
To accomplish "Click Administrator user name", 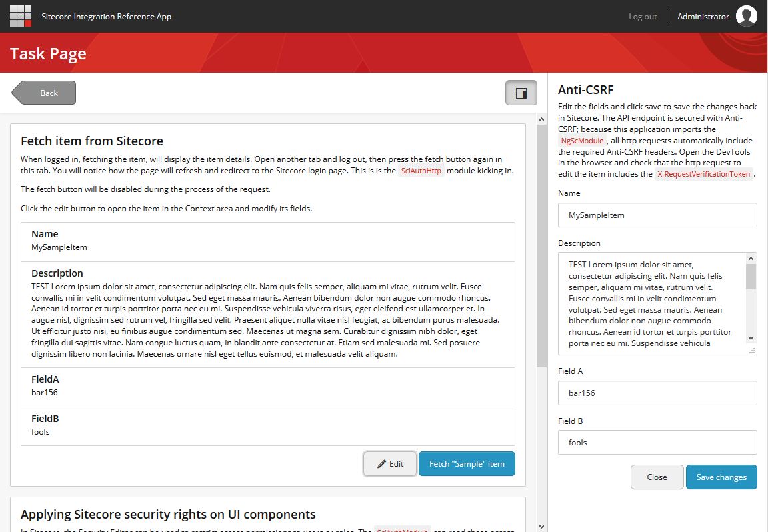I will 703,17.
